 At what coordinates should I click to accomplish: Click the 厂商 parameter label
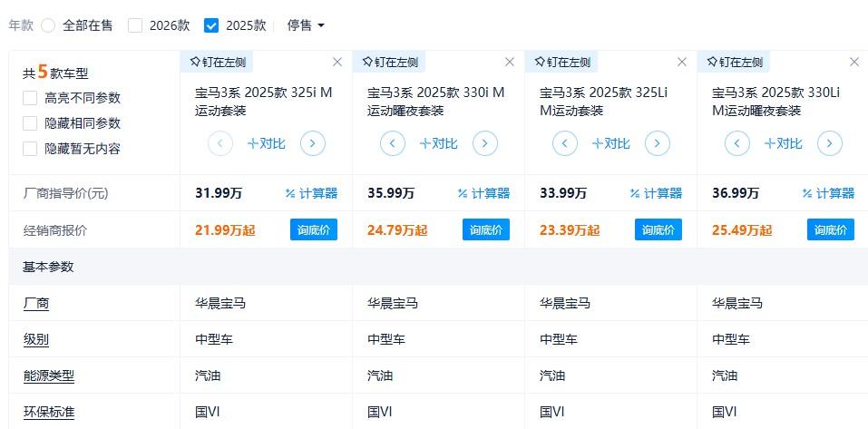(36, 303)
